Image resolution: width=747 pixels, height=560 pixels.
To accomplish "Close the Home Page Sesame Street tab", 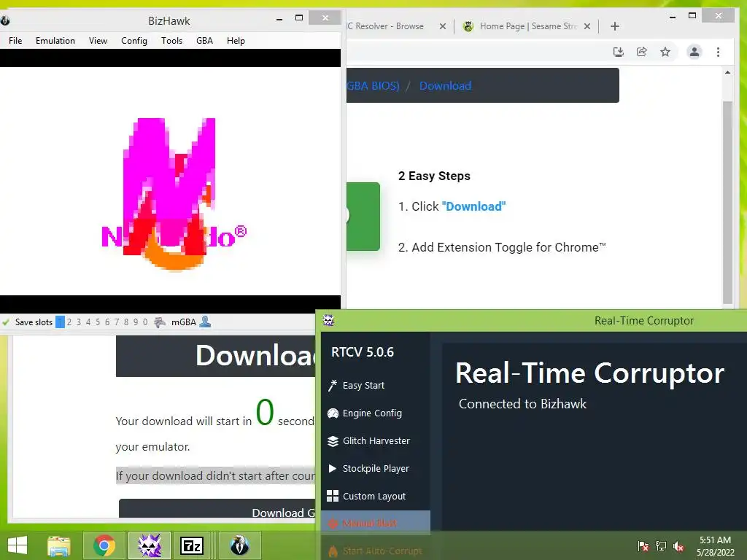I will (x=587, y=26).
